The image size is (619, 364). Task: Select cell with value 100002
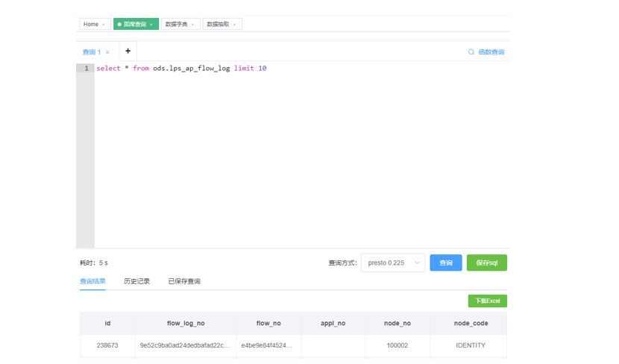398,345
